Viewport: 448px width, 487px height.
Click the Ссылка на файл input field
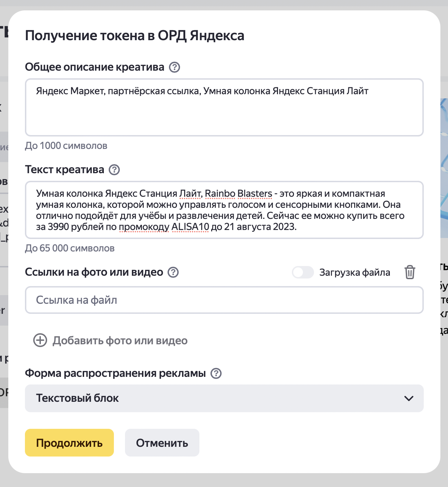click(x=224, y=300)
